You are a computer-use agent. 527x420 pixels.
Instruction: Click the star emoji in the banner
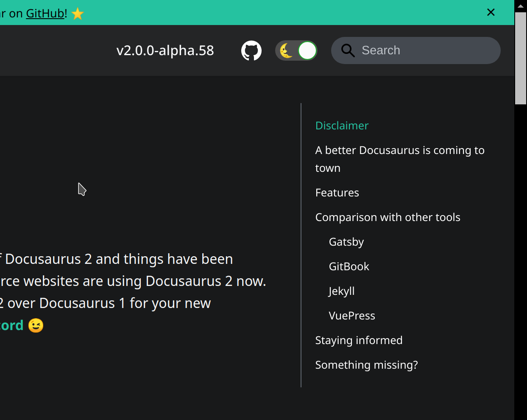pyautogui.click(x=77, y=13)
